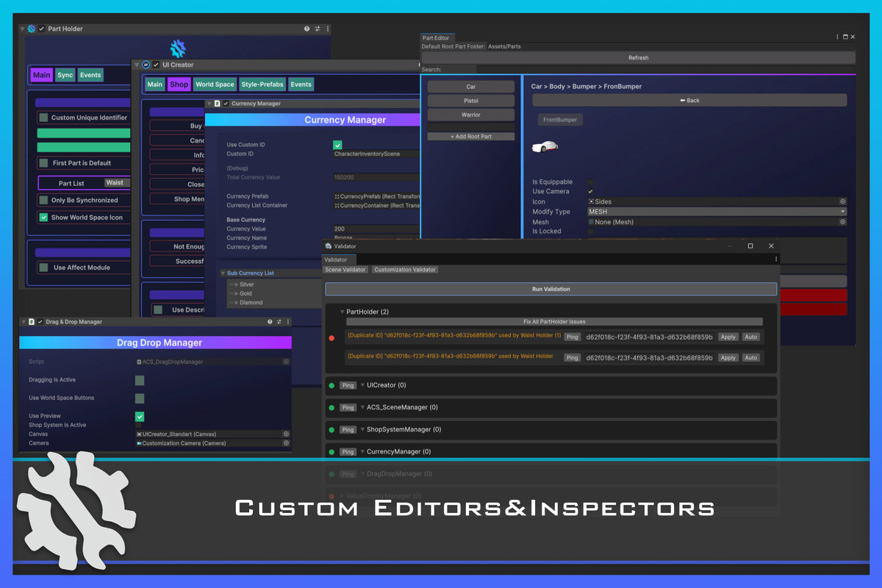Viewport: 882px width, 588px height.
Task: Open the Validator tab kebab menu
Action: click(776, 259)
